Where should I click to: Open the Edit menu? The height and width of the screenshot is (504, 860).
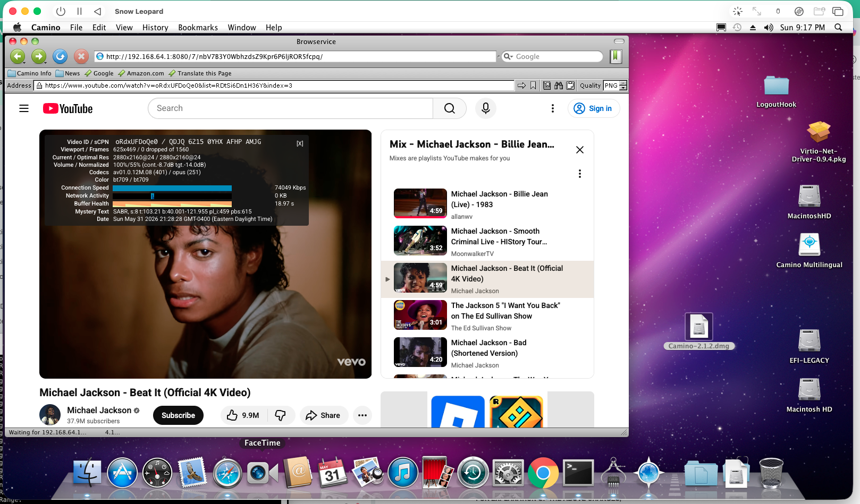point(99,27)
